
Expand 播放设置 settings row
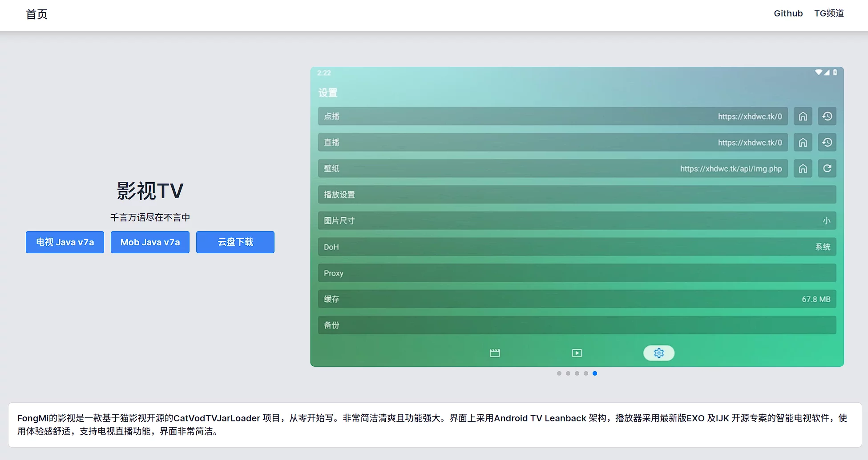pos(577,195)
